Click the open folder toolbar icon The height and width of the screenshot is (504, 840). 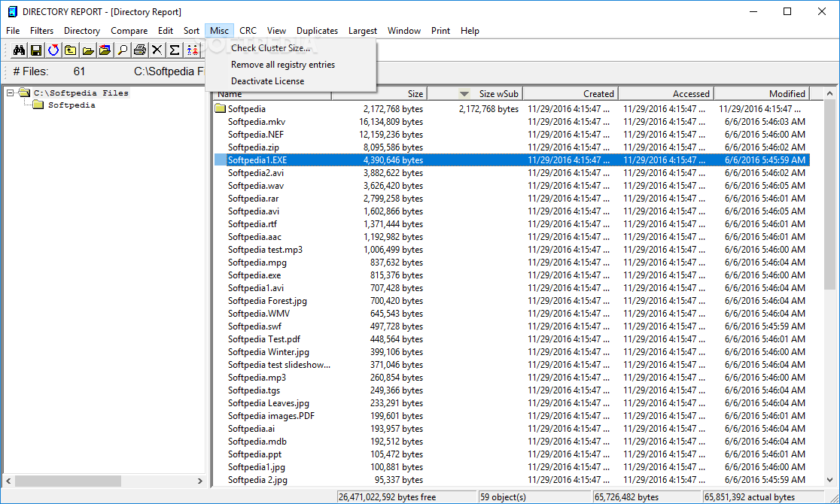pos(88,50)
